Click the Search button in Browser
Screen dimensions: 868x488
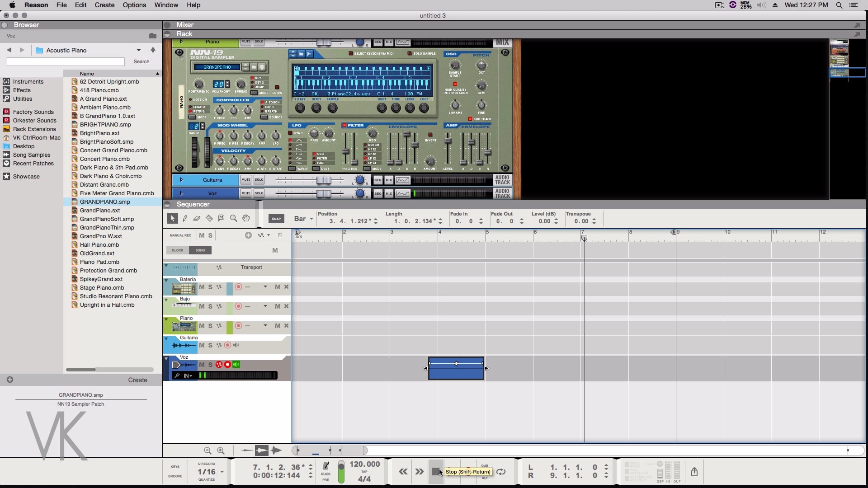(141, 61)
